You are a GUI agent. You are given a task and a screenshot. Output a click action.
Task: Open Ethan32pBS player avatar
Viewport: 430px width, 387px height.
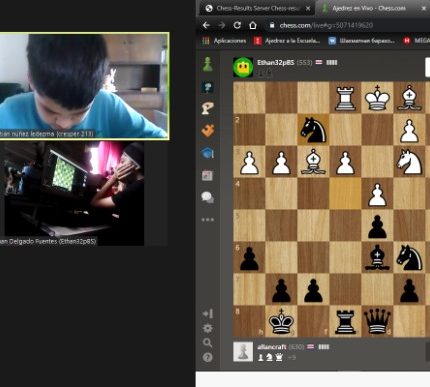pos(243,67)
